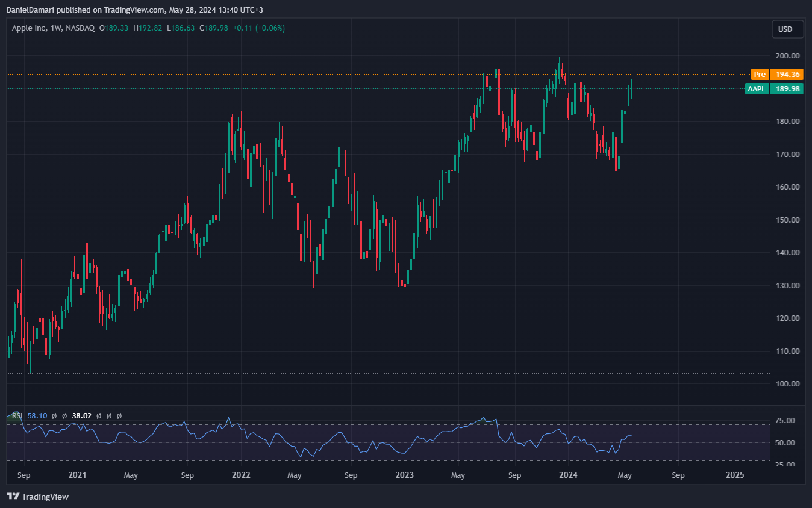This screenshot has width=812, height=508.
Task: Click the DanielDamari published header text
Action: 134,10
